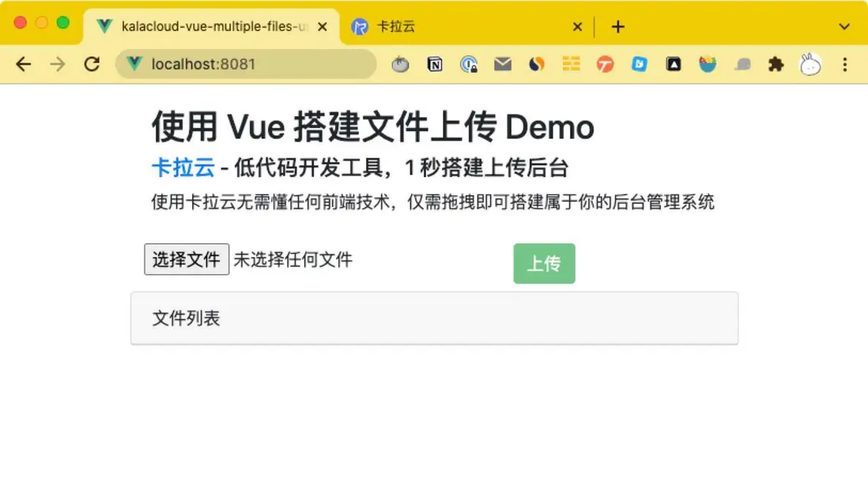Click the rabbit-shaped extension icon
This screenshot has width=868, height=494.
[x=809, y=65]
